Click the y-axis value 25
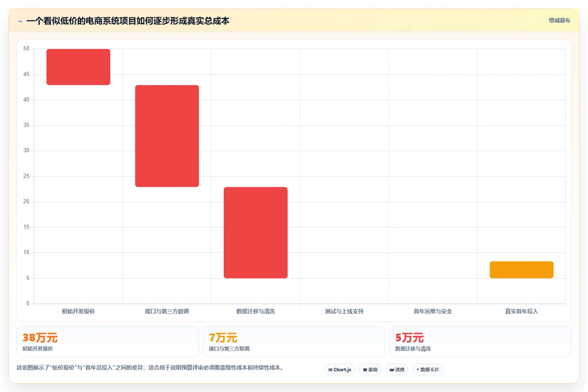 pyautogui.click(x=26, y=176)
